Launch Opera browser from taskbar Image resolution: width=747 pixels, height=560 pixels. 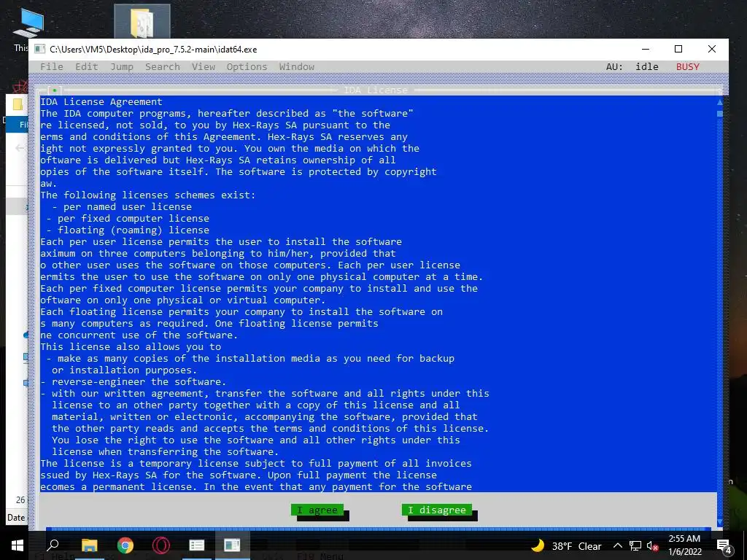point(161,545)
